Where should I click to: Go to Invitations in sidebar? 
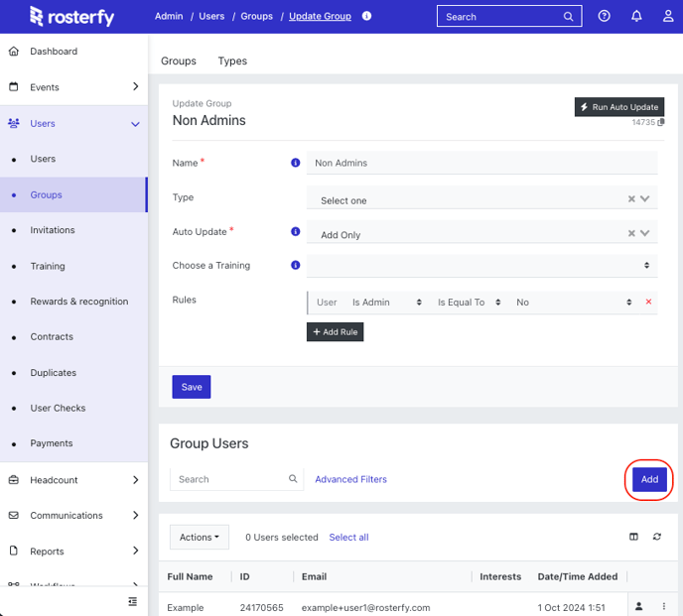pos(53,230)
